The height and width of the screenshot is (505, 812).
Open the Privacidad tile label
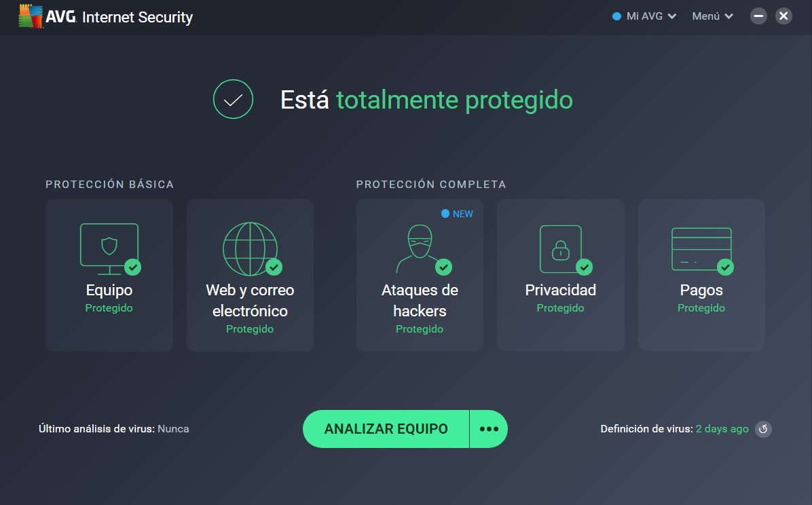point(560,290)
